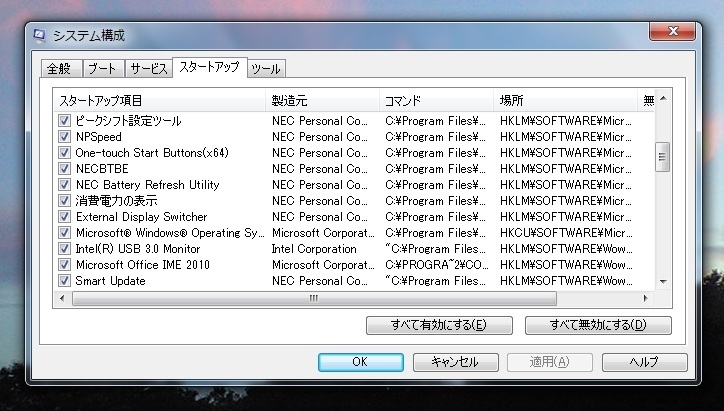Screen dimensions: 724x411
Task: Select External Display Switcher row text
Action: (x=141, y=217)
